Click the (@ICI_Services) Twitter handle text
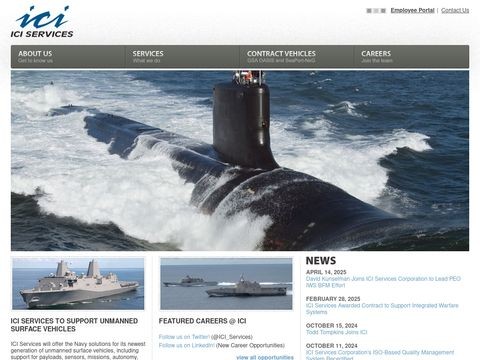The image size is (480, 360). (x=232, y=337)
